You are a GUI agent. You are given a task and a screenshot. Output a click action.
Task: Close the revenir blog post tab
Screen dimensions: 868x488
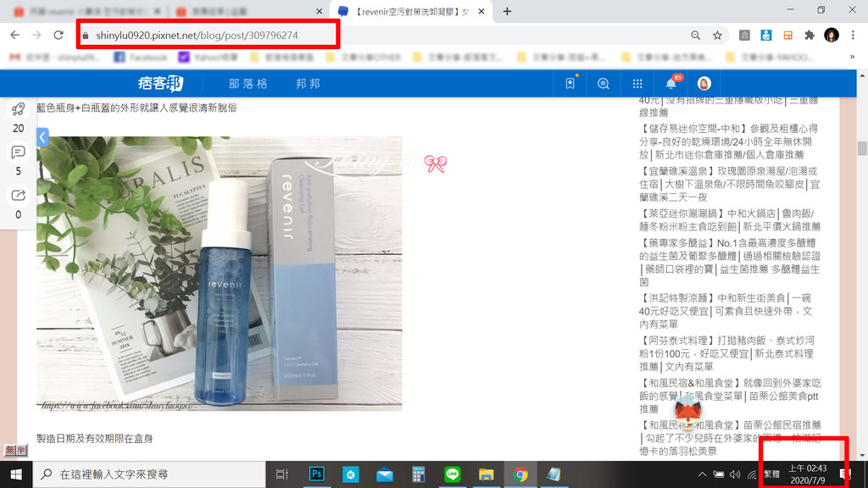click(481, 11)
